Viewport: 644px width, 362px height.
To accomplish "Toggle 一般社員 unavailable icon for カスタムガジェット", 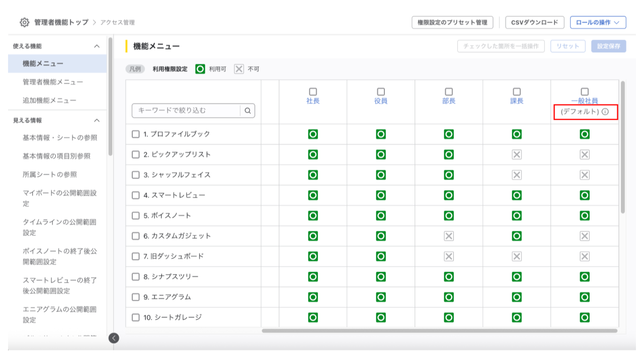I will pos(585,236).
